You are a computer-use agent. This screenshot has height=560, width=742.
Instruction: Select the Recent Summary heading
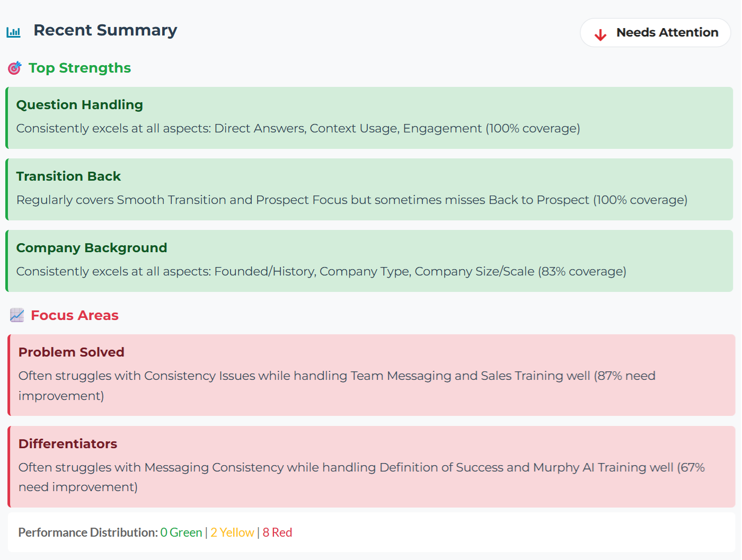pyautogui.click(x=105, y=30)
